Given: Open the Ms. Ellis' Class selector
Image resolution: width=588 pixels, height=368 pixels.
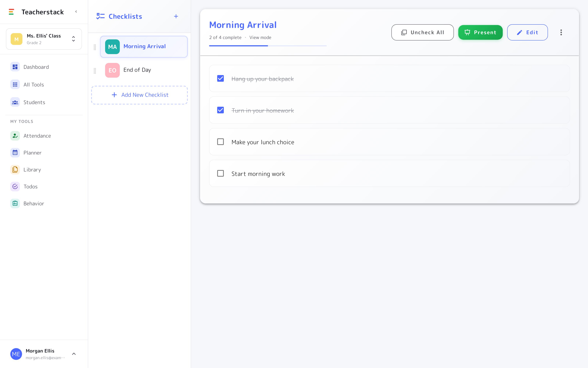Looking at the screenshot, I should coord(44,39).
